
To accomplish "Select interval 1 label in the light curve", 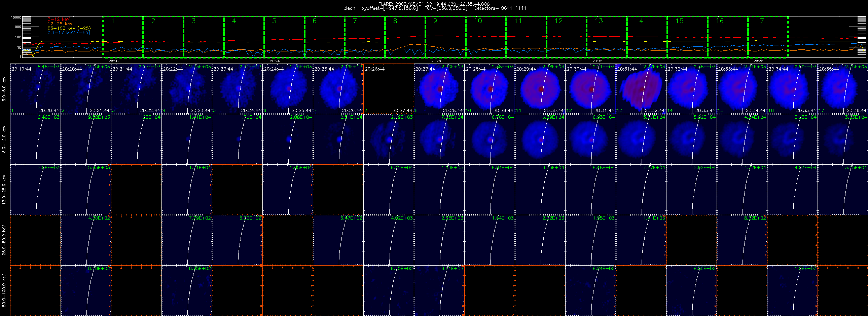I will coord(113,21).
